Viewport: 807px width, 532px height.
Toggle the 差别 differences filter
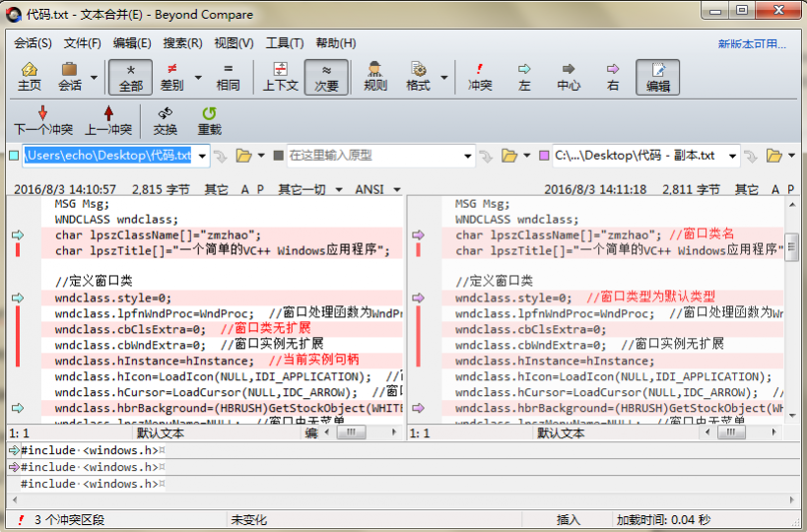pos(171,77)
